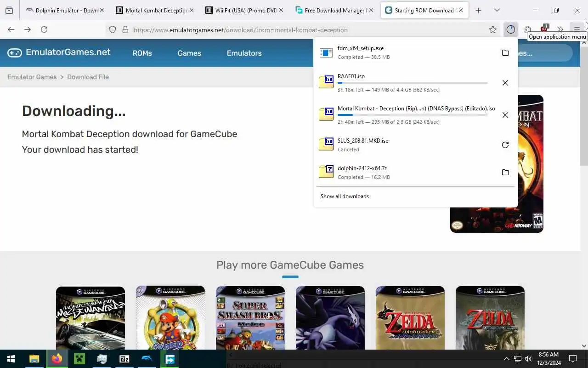This screenshot has width=588, height=368.
Task: Open Zelda Wind Waker game cover
Action: [410, 318]
